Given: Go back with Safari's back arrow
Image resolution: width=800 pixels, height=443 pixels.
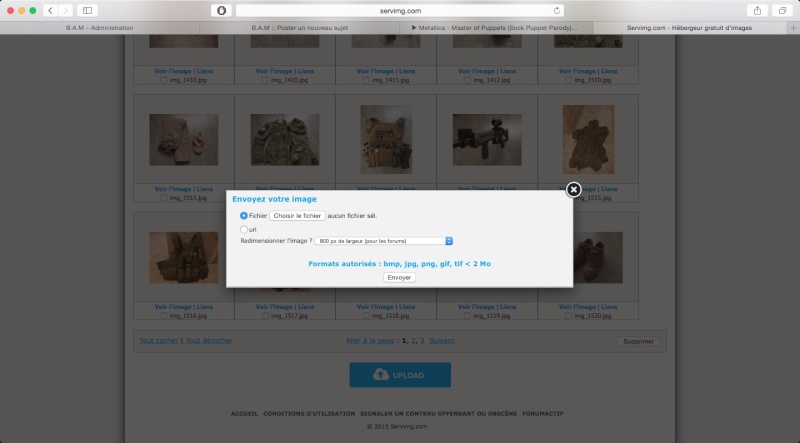Looking at the screenshot, I should coord(50,10).
